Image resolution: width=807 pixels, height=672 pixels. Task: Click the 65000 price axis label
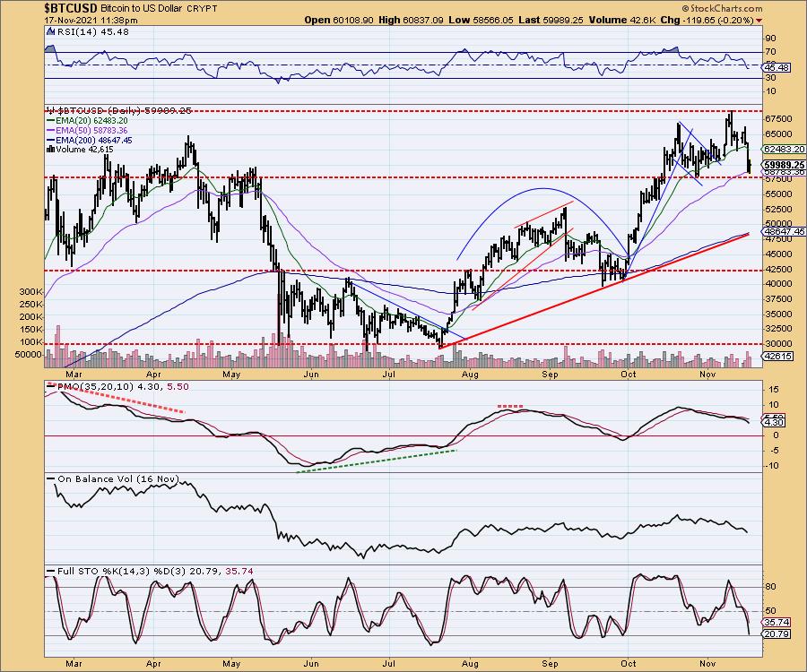coord(778,134)
